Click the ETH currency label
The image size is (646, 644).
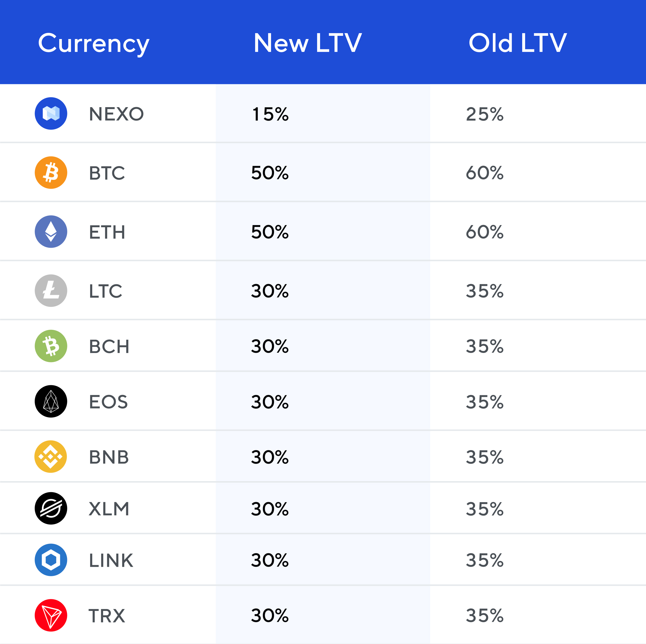point(107,232)
